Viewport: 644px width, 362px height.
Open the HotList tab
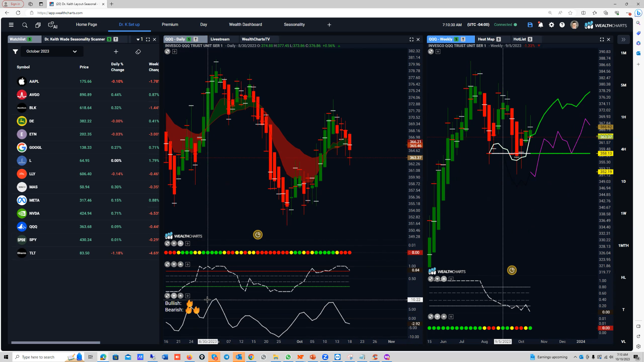click(x=520, y=40)
